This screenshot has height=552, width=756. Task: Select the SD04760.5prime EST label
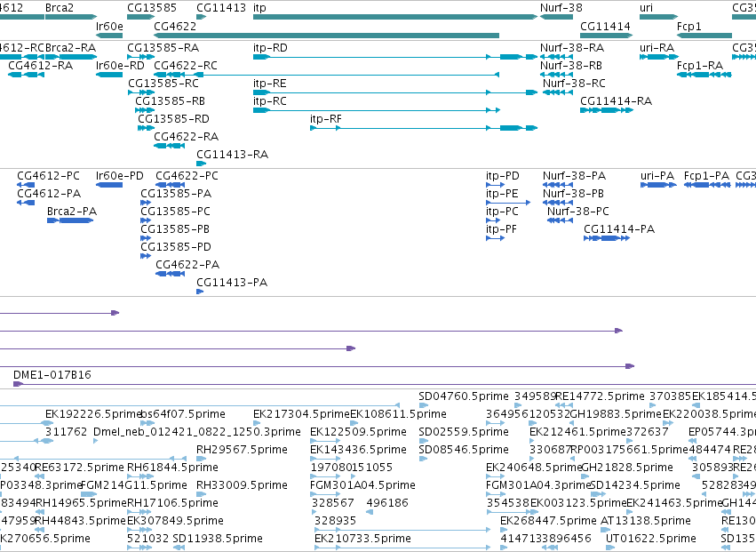point(464,396)
